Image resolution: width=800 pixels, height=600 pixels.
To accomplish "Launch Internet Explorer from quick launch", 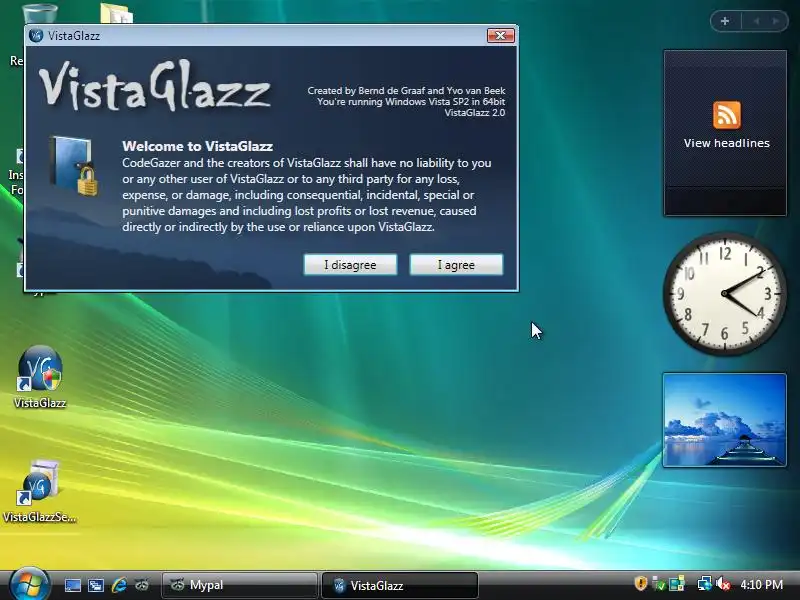I will tap(119, 585).
